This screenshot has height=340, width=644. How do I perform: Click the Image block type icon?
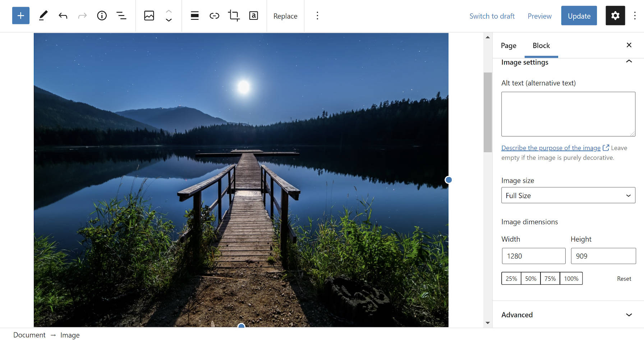(x=149, y=16)
